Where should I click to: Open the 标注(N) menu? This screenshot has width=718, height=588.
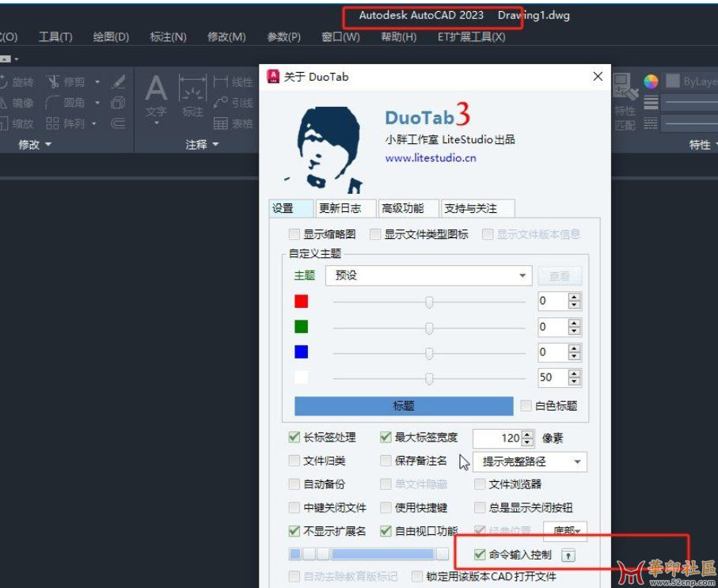pos(168,36)
